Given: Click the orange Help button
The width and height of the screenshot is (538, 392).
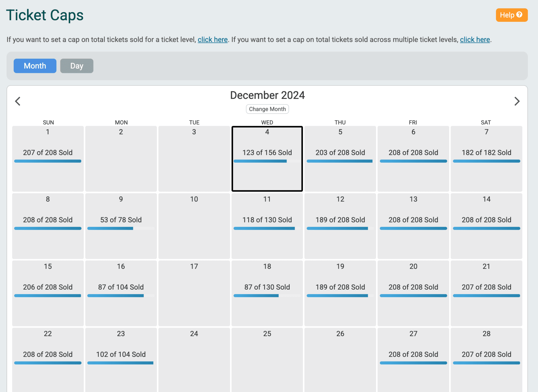Looking at the screenshot, I should pyautogui.click(x=511, y=15).
